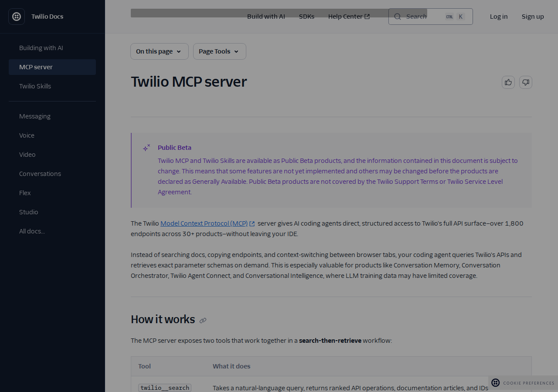This screenshot has height=392, width=558.
Task: Copy link icon beside How it works
Action: coord(203,321)
